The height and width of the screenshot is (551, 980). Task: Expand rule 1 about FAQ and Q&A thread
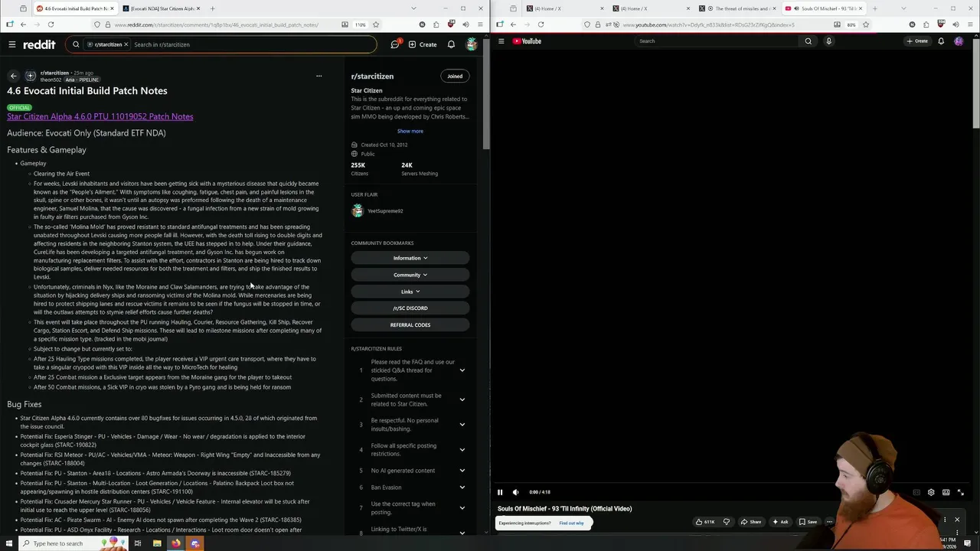(462, 370)
